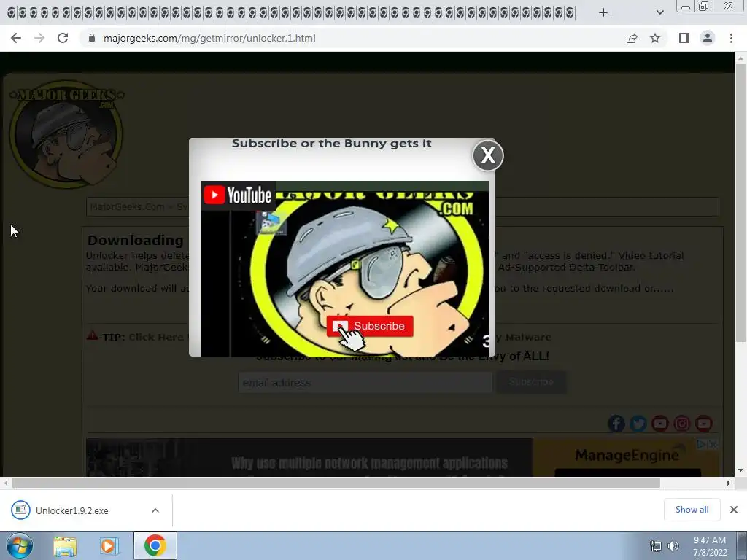Click the Downloading heading text
747x560 pixels.
click(x=135, y=240)
